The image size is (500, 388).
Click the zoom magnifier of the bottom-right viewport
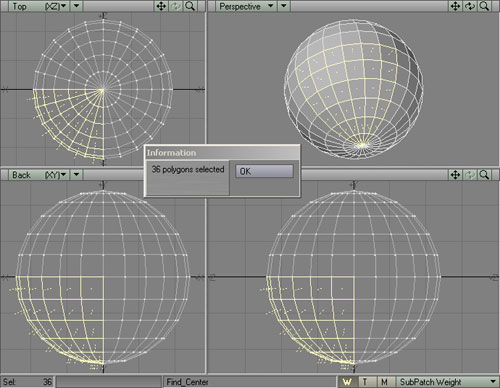tap(484, 175)
